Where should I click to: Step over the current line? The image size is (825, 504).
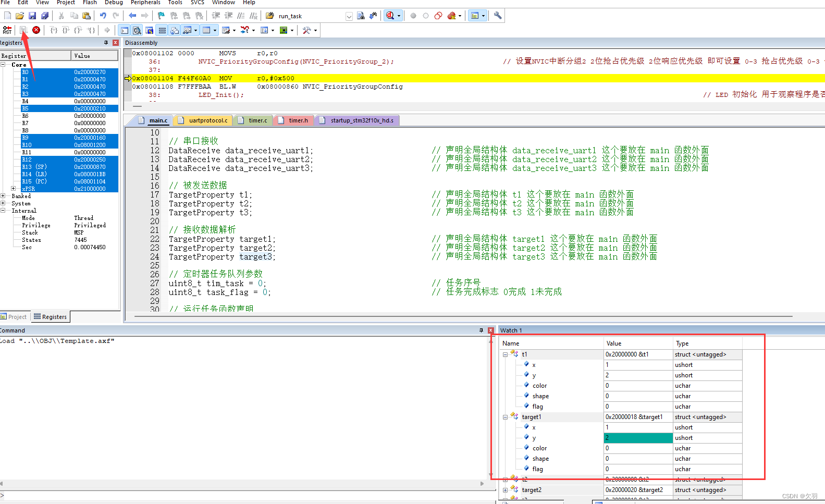66,30
